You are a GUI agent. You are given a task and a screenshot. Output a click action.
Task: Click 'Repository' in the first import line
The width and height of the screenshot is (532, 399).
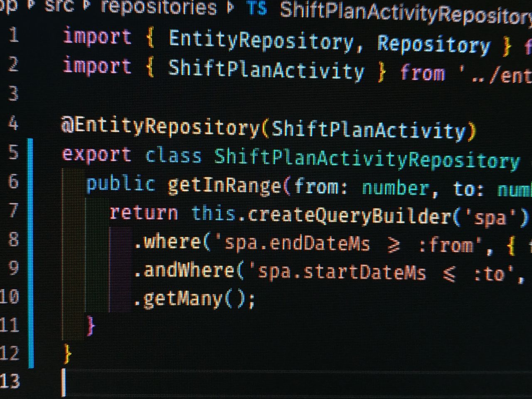pos(434,44)
